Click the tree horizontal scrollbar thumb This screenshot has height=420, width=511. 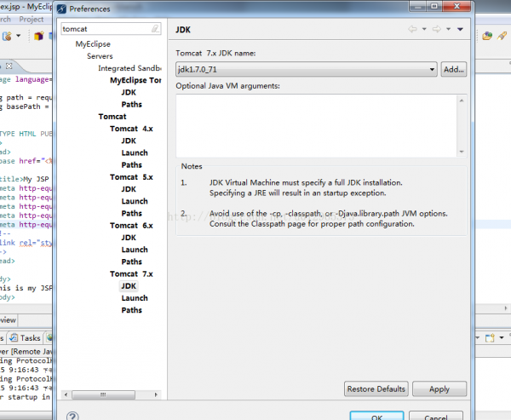[103, 394]
